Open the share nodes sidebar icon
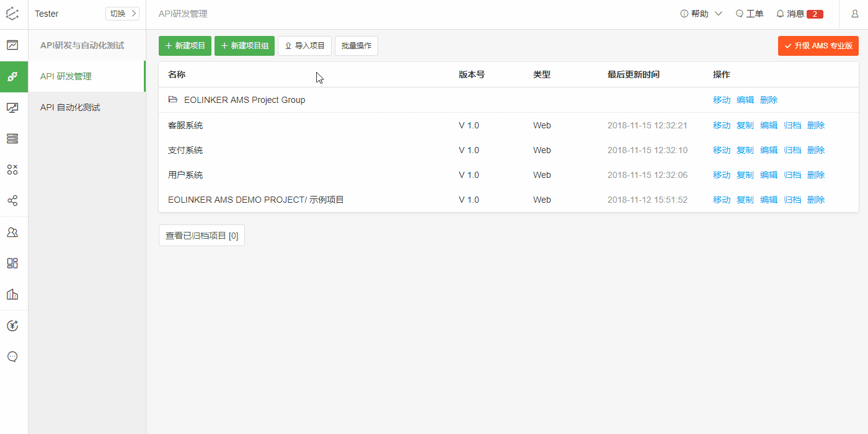The height and width of the screenshot is (434, 868). coord(12,201)
